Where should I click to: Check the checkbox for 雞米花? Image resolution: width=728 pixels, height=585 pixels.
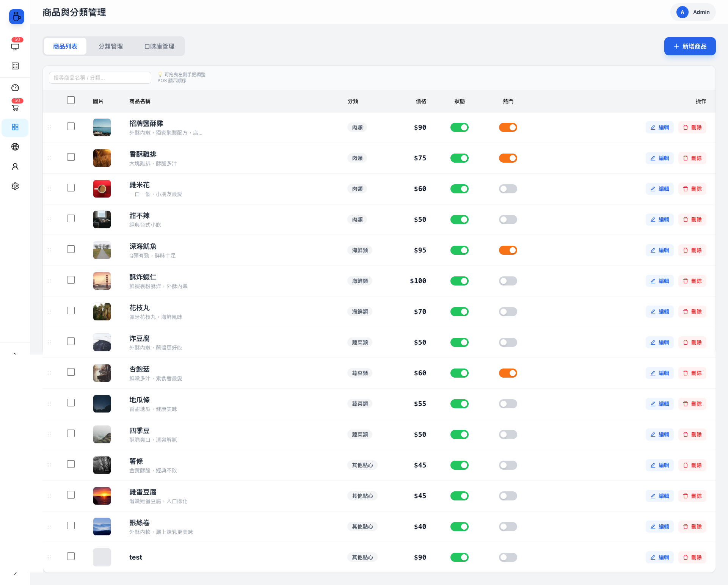[x=71, y=188]
